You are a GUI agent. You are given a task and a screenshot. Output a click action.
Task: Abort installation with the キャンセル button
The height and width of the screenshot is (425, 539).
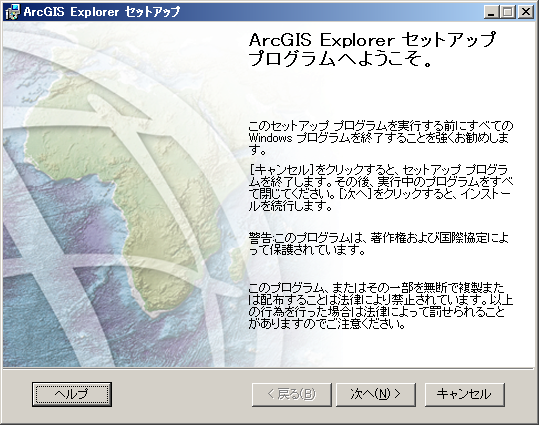(x=465, y=394)
